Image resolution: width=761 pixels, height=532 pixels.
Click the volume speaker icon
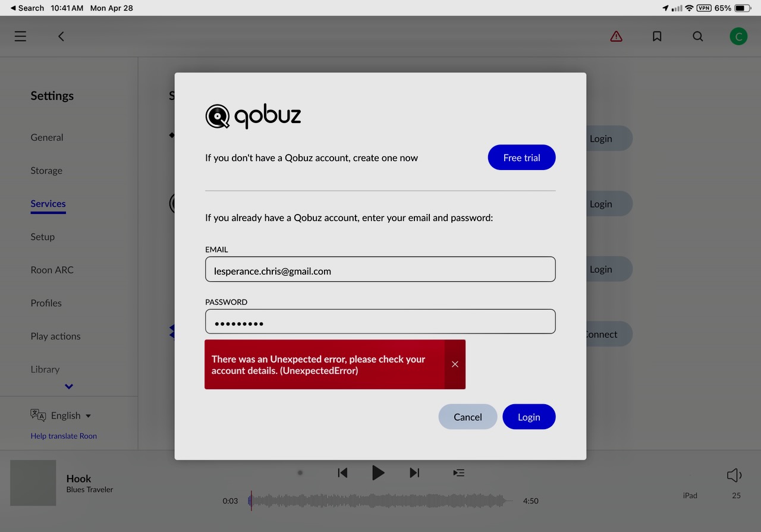click(x=734, y=475)
